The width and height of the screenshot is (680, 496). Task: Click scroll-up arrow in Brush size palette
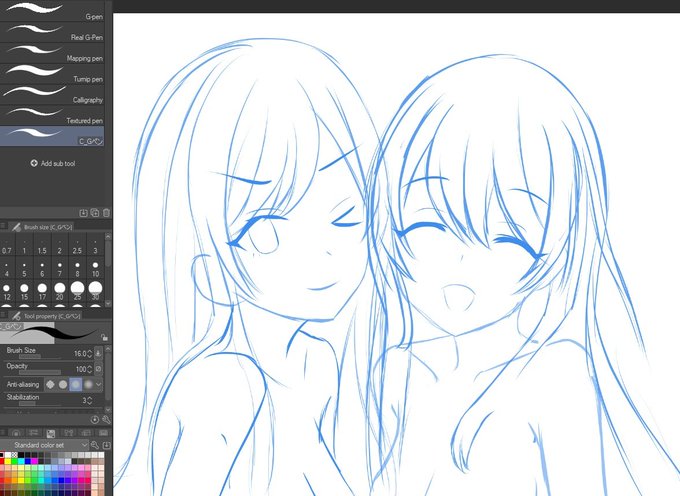tap(108, 237)
